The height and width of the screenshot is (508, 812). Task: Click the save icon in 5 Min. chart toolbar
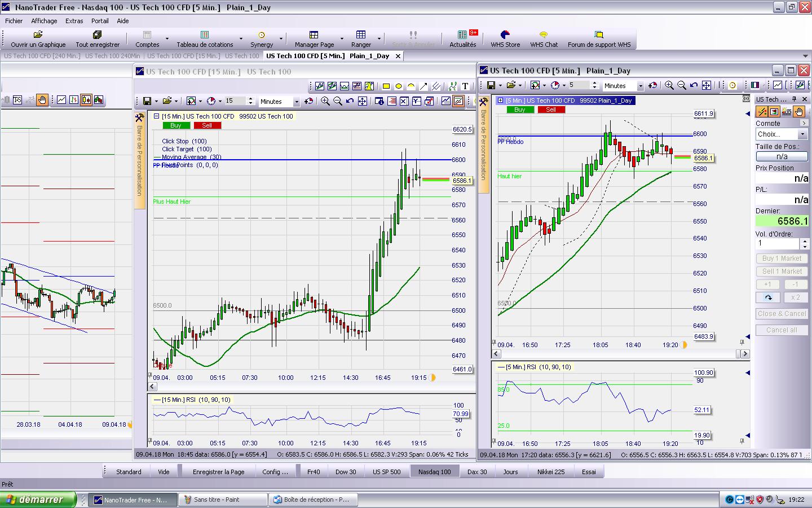(x=491, y=85)
